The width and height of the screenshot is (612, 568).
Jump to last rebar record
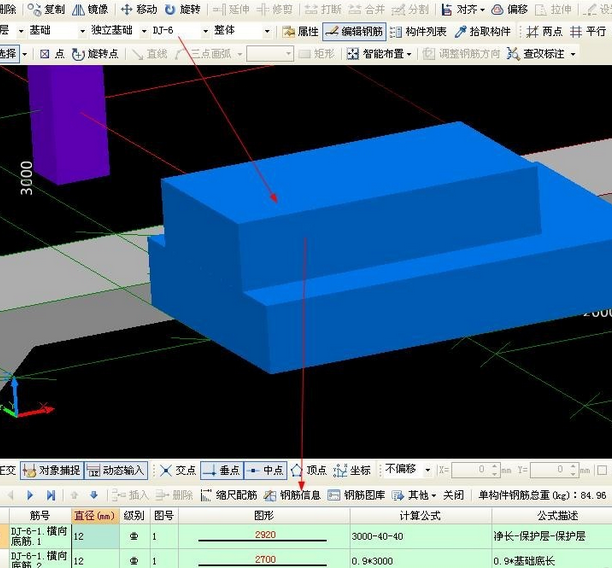click(x=50, y=495)
